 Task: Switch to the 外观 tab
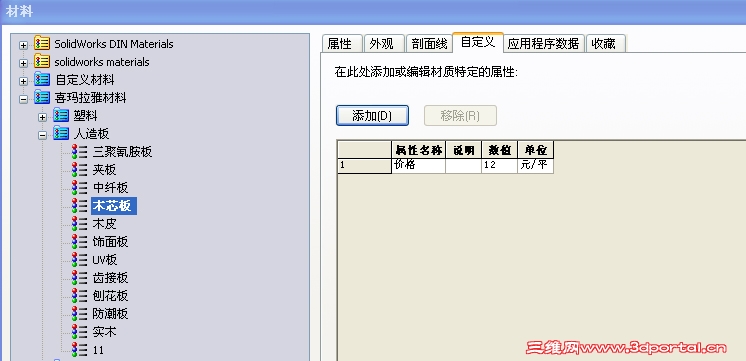pyautogui.click(x=384, y=43)
